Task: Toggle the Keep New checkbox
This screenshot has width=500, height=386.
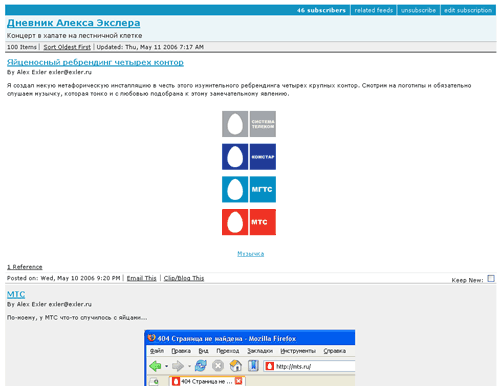Action: point(491,278)
